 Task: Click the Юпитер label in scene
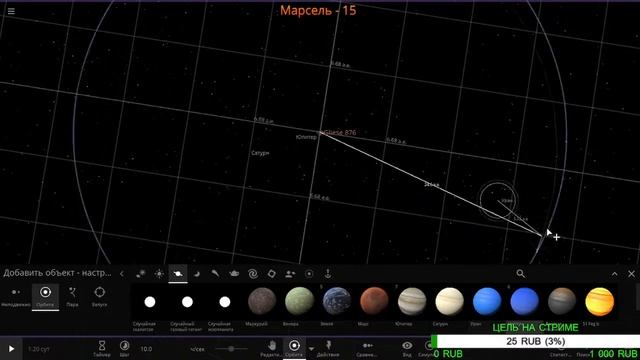306,138
